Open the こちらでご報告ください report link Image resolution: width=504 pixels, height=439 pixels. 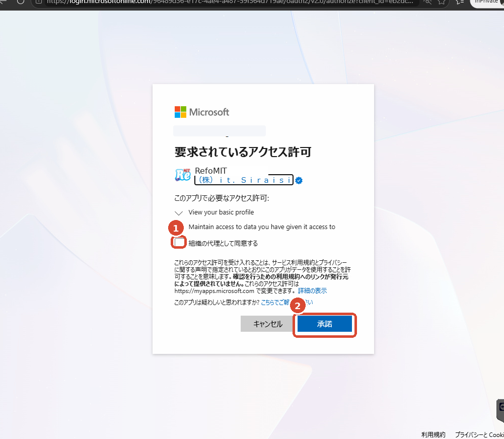coord(286,302)
